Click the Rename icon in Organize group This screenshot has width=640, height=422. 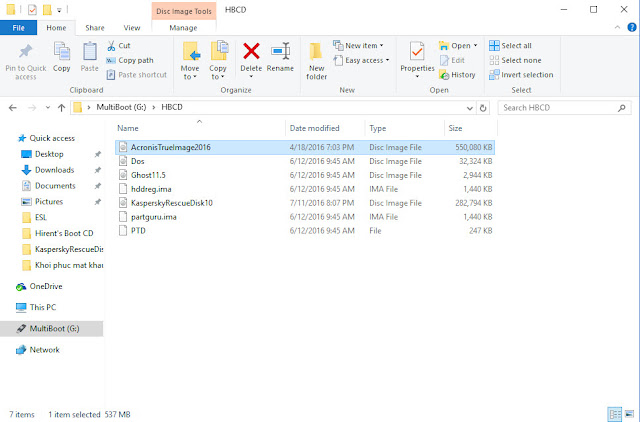(x=280, y=51)
